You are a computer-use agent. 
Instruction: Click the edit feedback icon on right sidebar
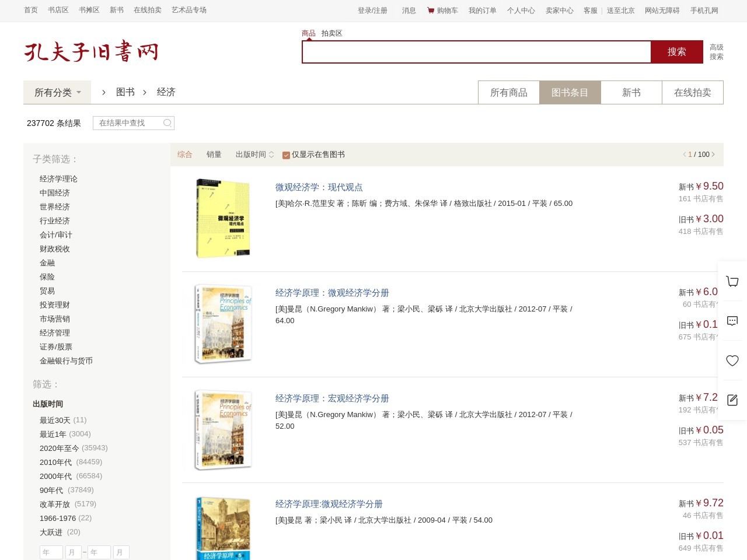[732, 400]
